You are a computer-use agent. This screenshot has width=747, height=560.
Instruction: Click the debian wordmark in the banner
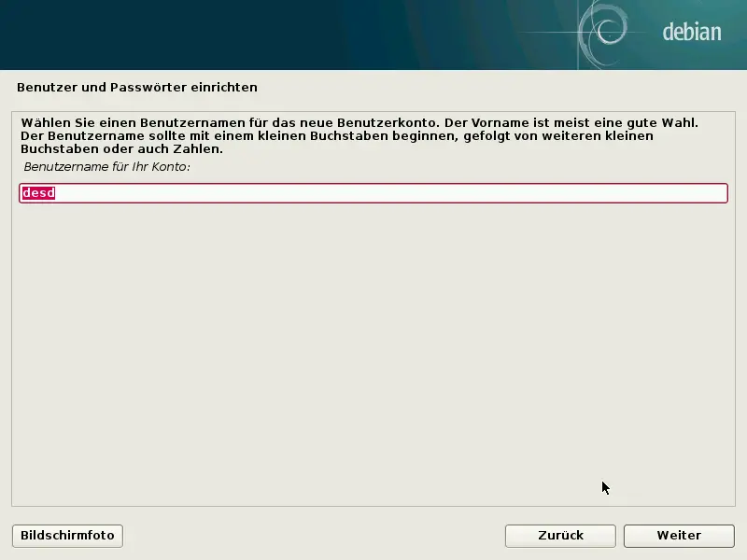click(x=690, y=29)
